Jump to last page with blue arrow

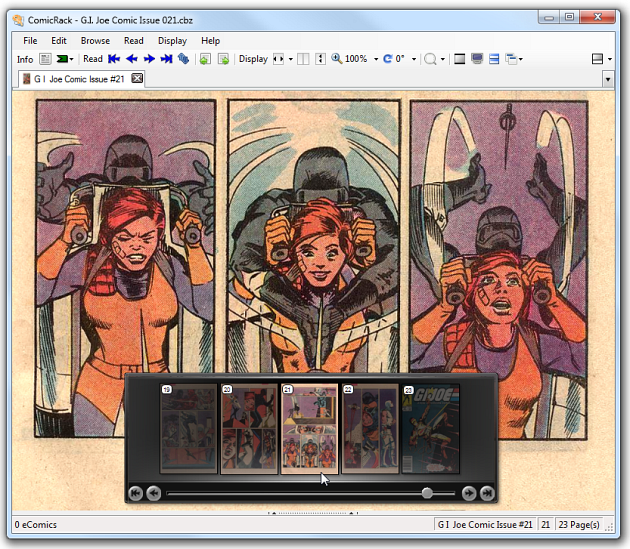[x=166, y=59]
